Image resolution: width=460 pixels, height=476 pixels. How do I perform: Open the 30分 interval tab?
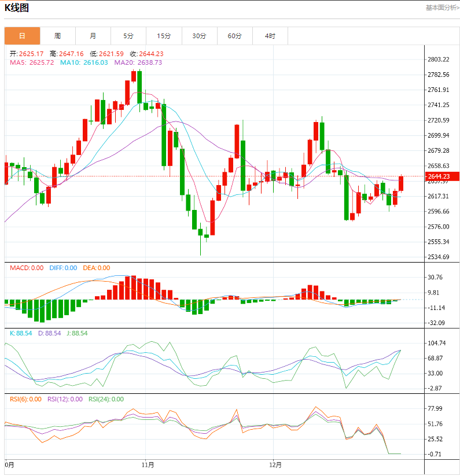click(x=200, y=36)
